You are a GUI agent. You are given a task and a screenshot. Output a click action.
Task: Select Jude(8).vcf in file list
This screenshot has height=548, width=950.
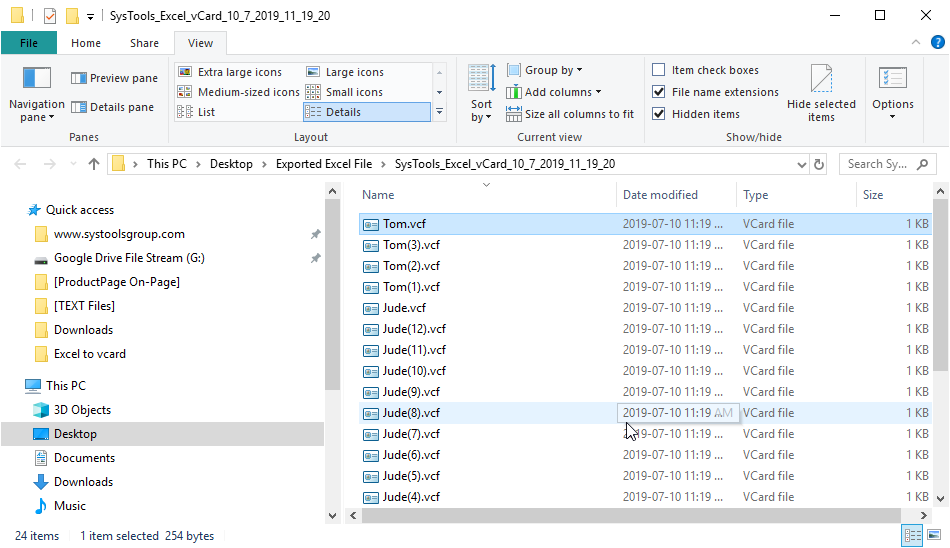point(645,413)
